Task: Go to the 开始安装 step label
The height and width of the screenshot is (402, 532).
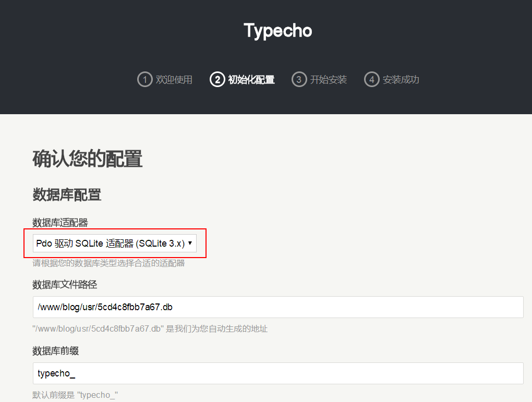Action: [329, 80]
